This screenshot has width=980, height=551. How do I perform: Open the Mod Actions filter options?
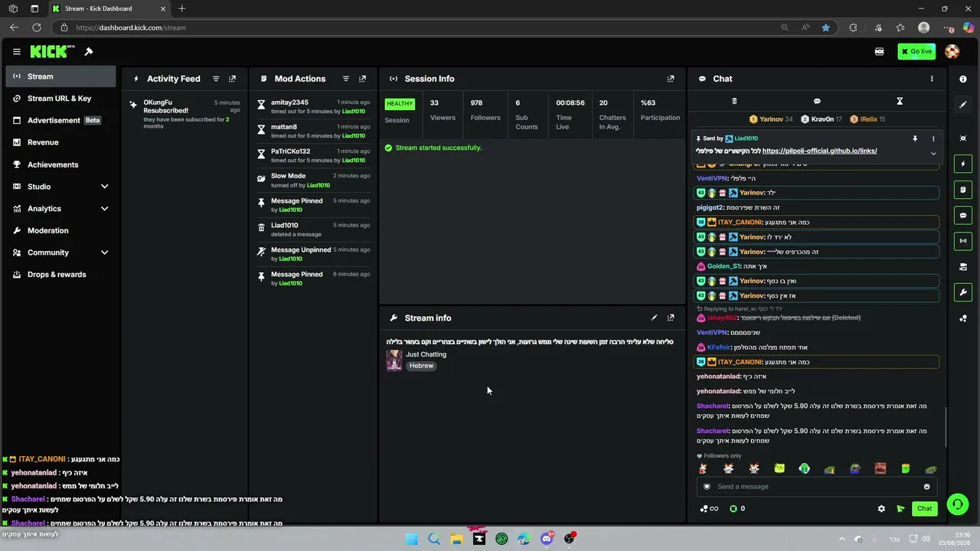346,79
